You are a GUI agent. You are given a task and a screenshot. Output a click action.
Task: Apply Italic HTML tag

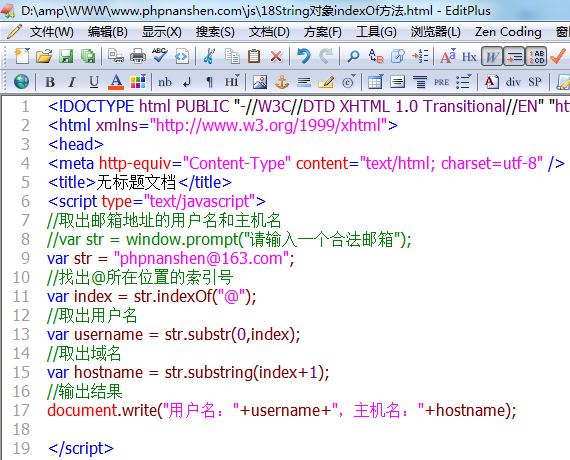[x=72, y=82]
